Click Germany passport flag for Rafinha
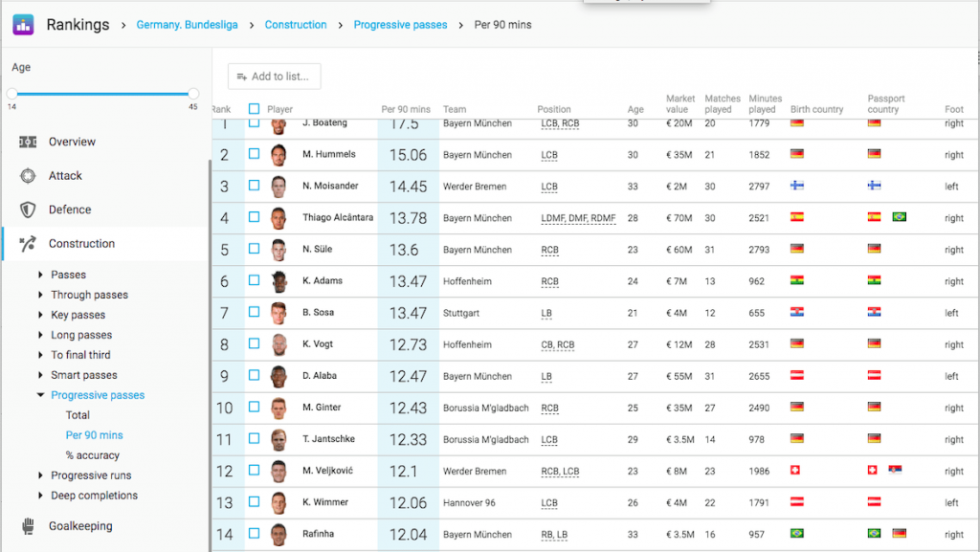Screen dimensions: 980x552 point(900,533)
